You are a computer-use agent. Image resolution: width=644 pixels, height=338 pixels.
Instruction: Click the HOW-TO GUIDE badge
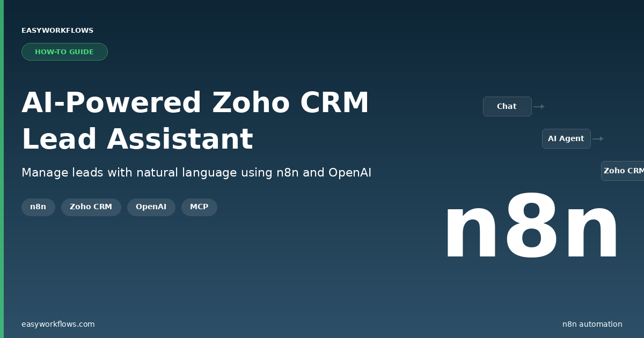64,52
